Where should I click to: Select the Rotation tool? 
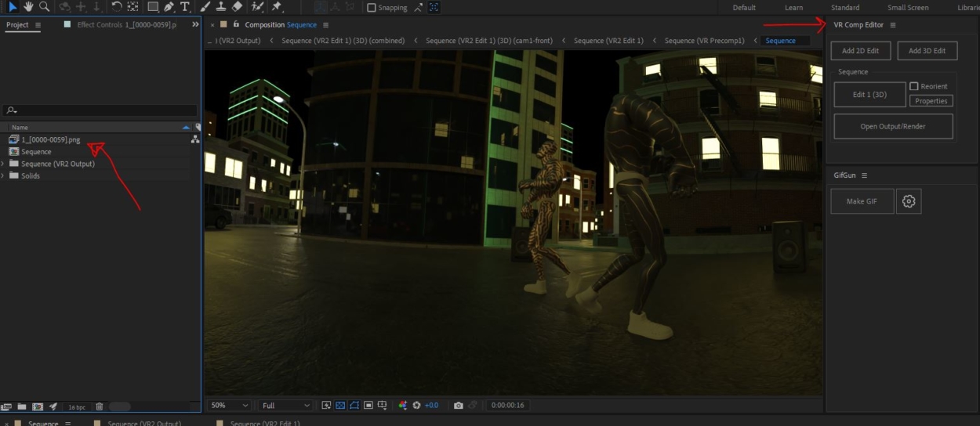116,6
